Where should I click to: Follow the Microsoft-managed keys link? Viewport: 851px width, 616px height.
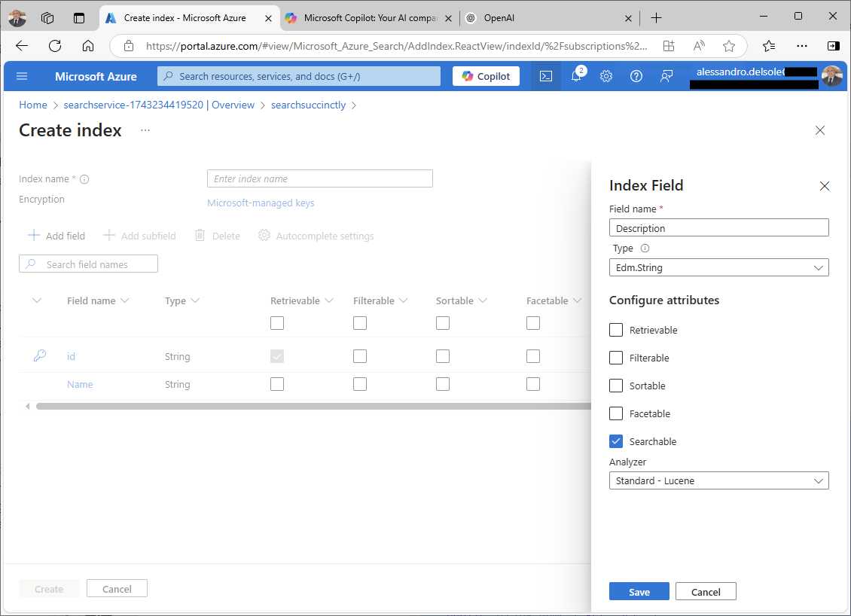[261, 203]
